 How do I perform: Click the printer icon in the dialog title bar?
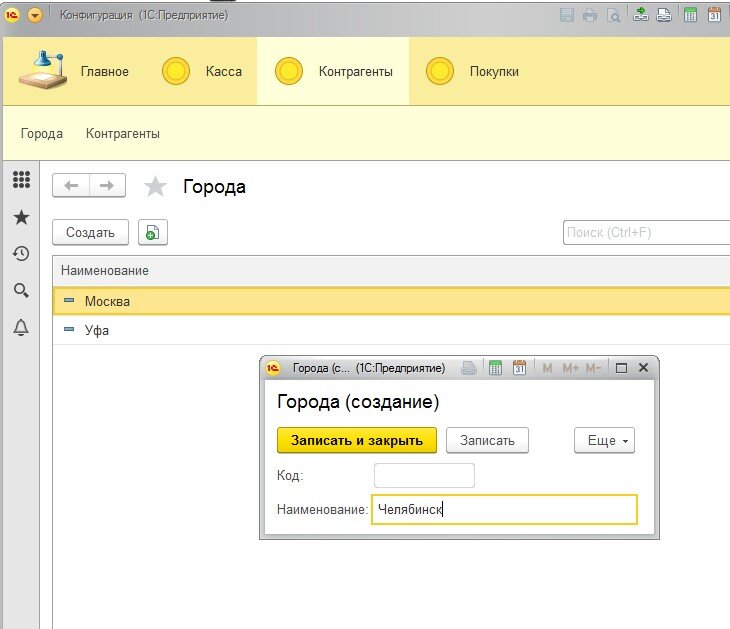click(x=469, y=368)
